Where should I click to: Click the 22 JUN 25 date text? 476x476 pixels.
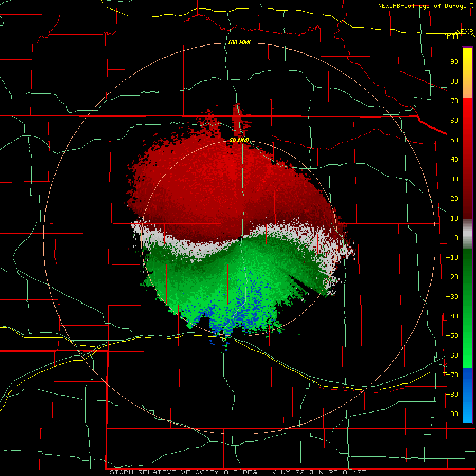[317, 472]
